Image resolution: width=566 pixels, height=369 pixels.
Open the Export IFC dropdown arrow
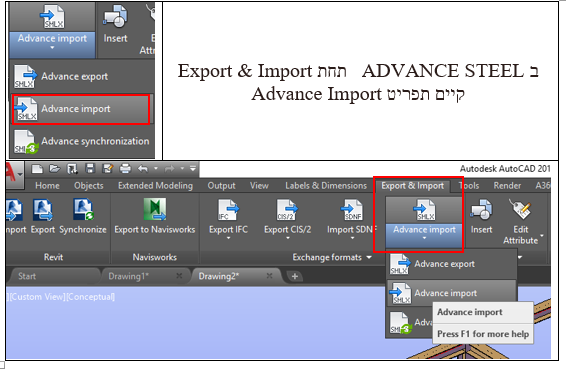(x=228, y=238)
